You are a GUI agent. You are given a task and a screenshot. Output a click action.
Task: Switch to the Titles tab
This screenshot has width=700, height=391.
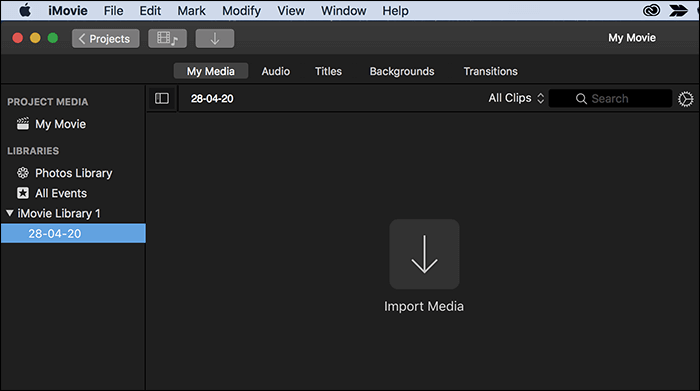[328, 71]
